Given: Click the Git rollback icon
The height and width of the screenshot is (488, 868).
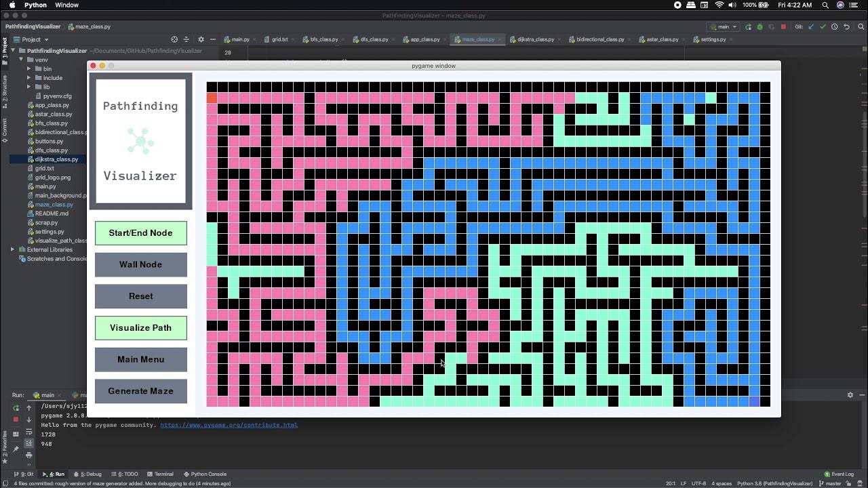Looking at the screenshot, I should click(x=846, y=27).
